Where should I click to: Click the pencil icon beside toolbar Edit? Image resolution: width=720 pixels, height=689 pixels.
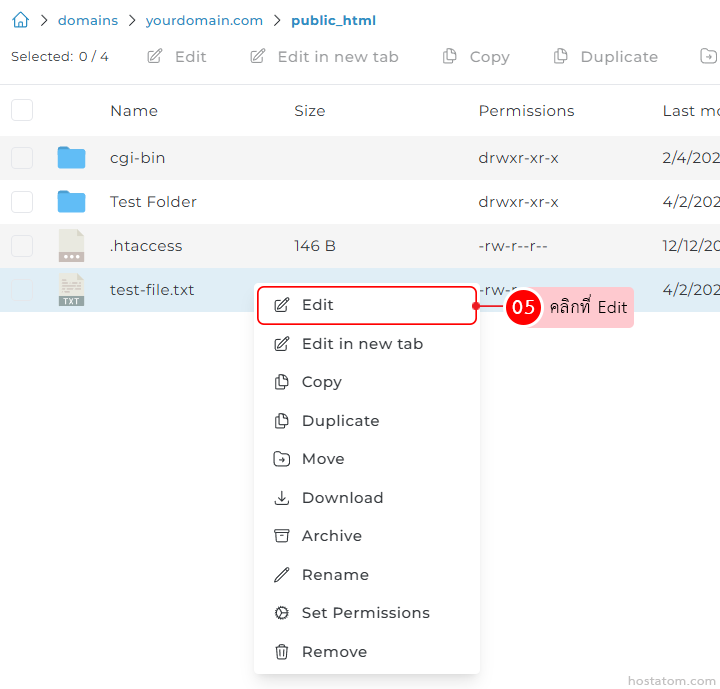[x=155, y=56]
